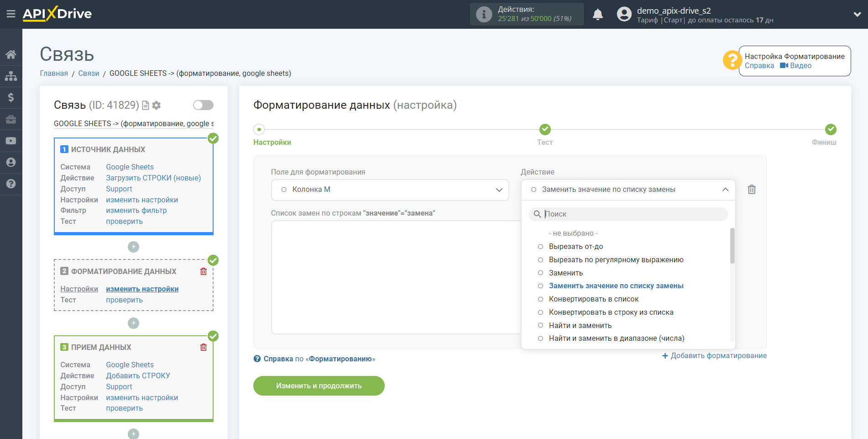
Task: Toggle the connection on/off switch
Action: [203, 106]
